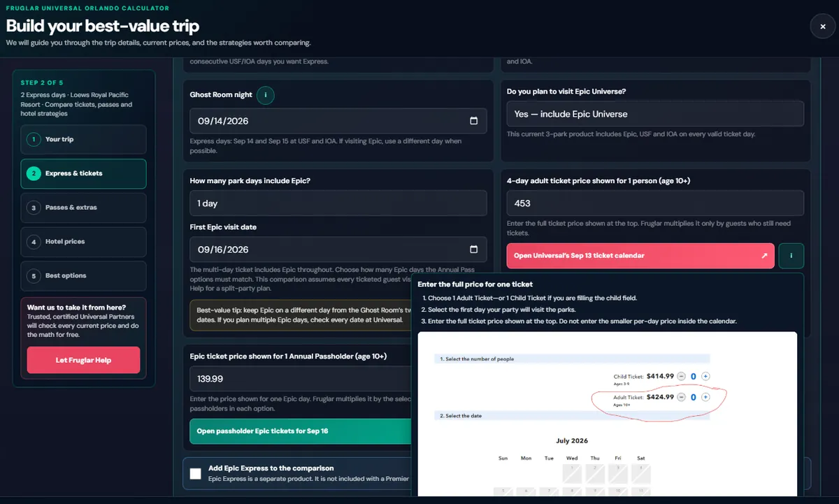The image size is (839, 504).
Task: Click step 5 number circle
Action: (x=32, y=276)
